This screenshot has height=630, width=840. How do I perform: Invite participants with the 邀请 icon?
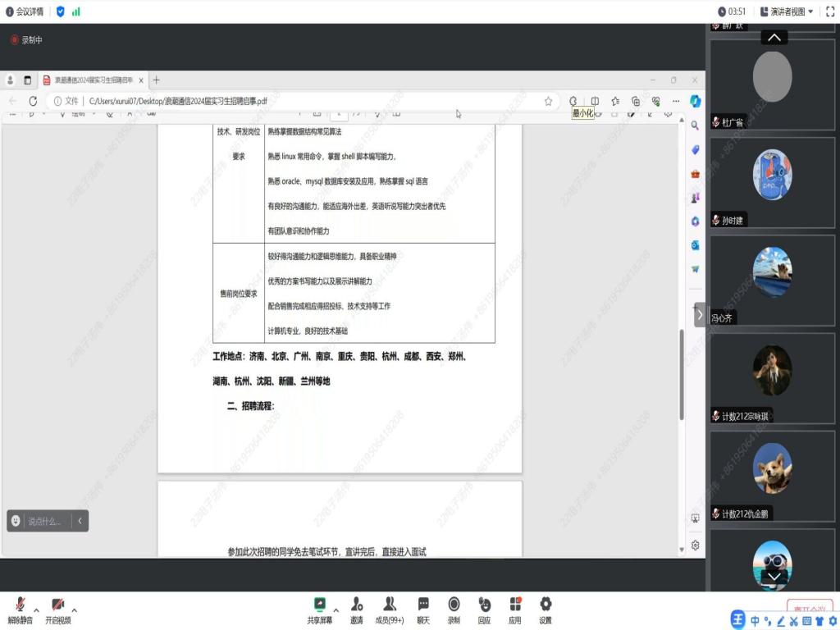(x=357, y=610)
